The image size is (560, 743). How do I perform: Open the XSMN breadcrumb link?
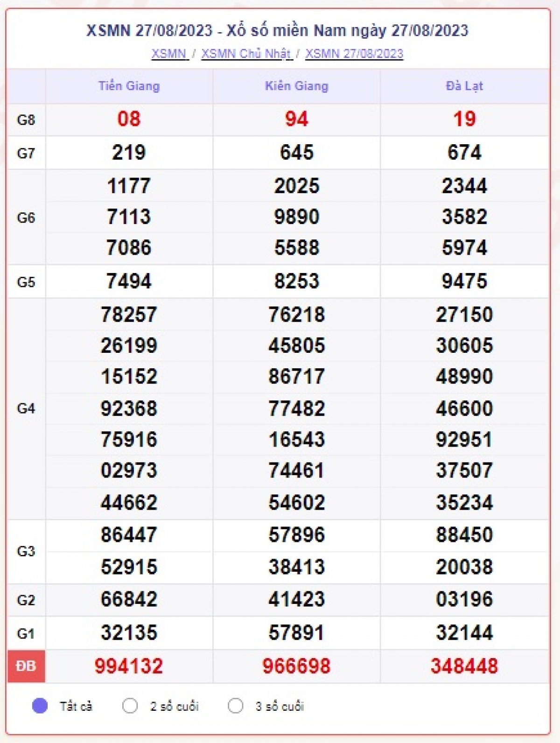point(169,54)
